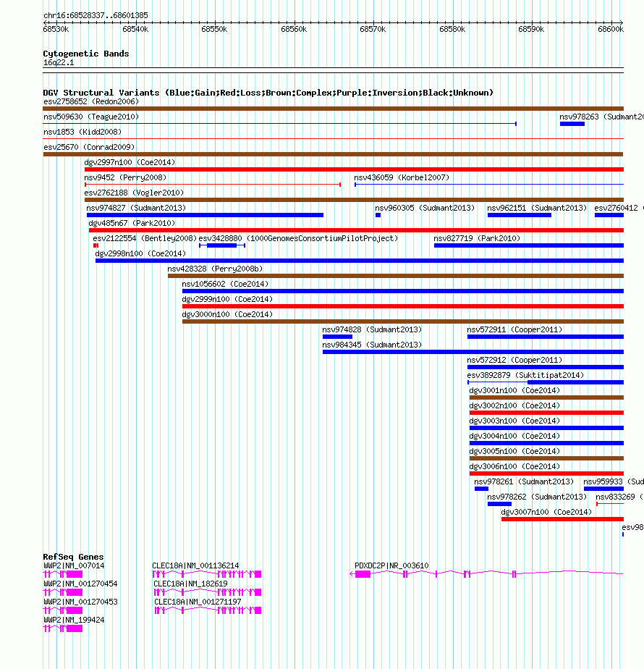
Task: Click the nsv1853 (Kidd2008) label
Action: (x=82, y=132)
